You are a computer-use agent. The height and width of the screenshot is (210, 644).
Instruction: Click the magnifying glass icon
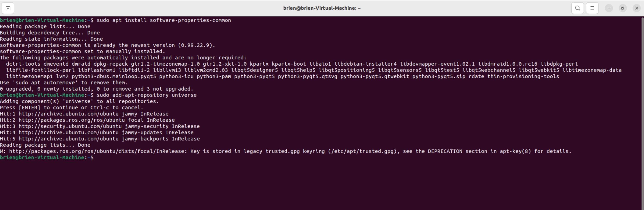578,8
